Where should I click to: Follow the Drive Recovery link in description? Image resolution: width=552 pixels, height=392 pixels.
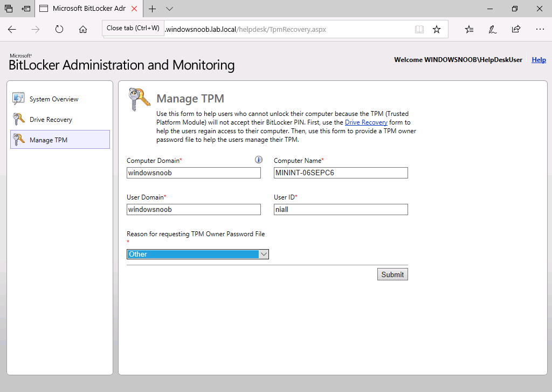tap(366, 122)
